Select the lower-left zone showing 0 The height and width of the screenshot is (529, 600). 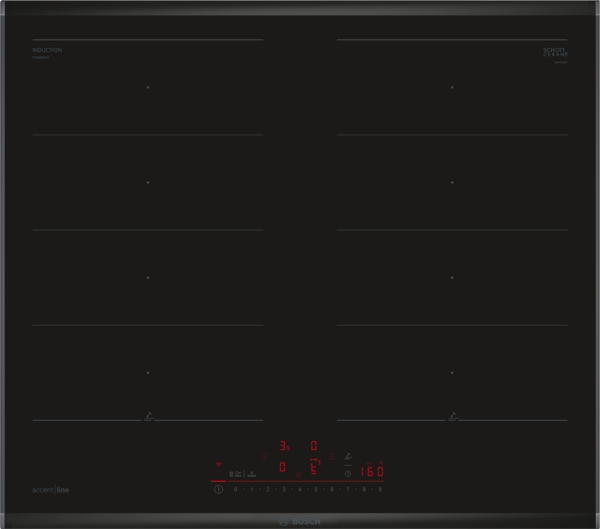tap(283, 467)
